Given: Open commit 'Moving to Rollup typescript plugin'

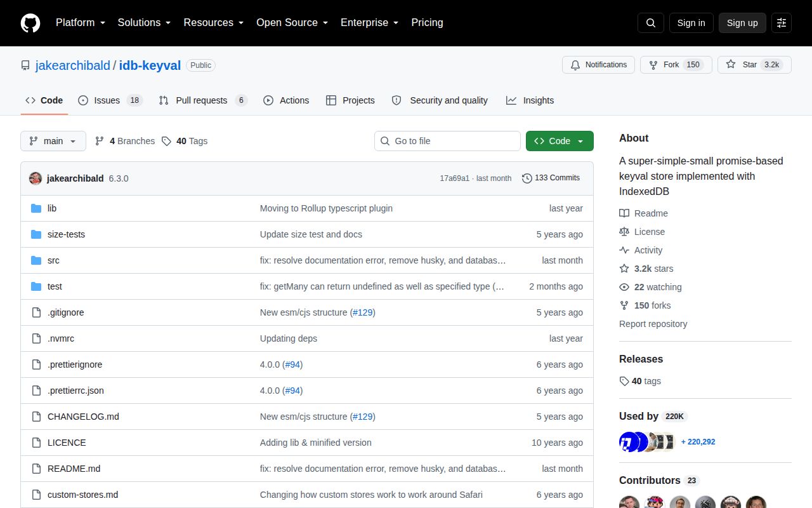Looking at the screenshot, I should pos(326,208).
